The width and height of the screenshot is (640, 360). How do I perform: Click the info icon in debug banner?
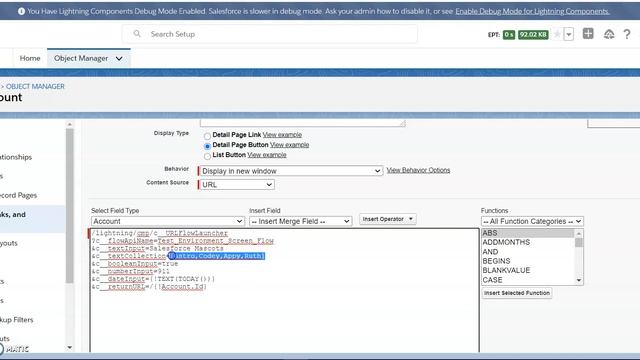click(21, 11)
